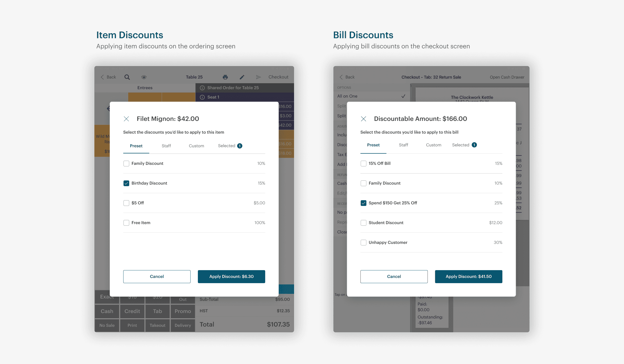
Task: Click Cancel in the bill discounts dialog
Action: pos(394,276)
